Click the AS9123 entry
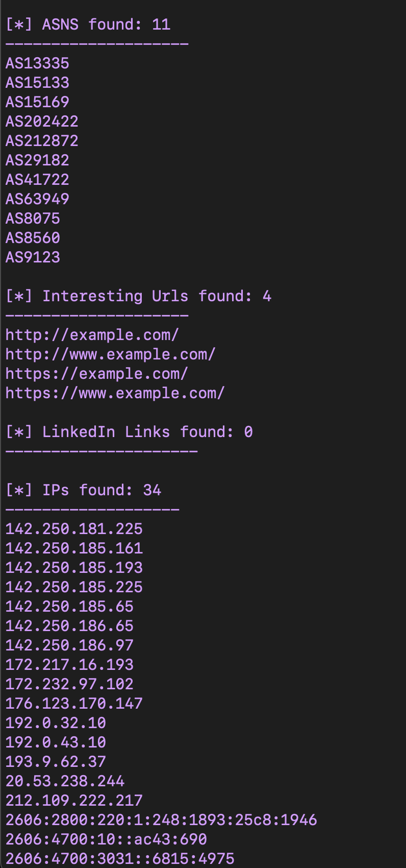This screenshot has height=868, width=406. click(x=33, y=257)
